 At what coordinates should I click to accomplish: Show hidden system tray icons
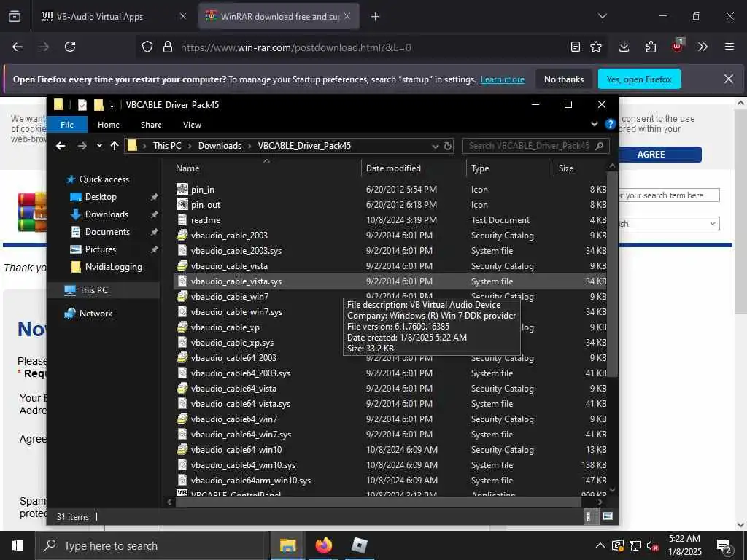(x=600, y=545)
